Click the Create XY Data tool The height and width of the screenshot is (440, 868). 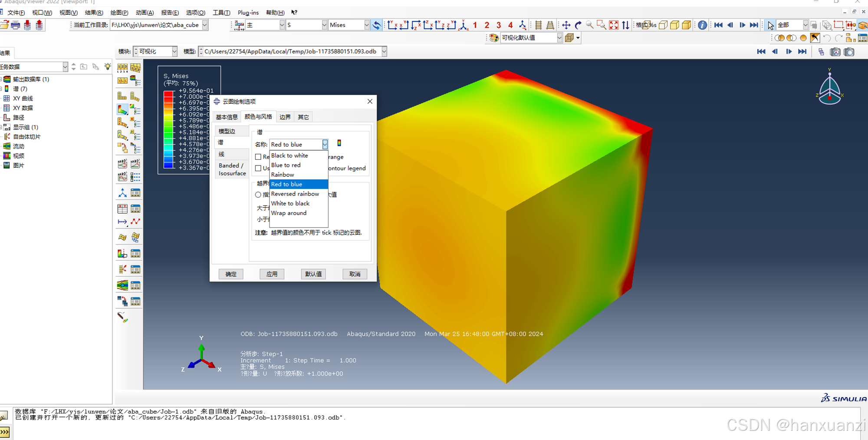(122, 209)
